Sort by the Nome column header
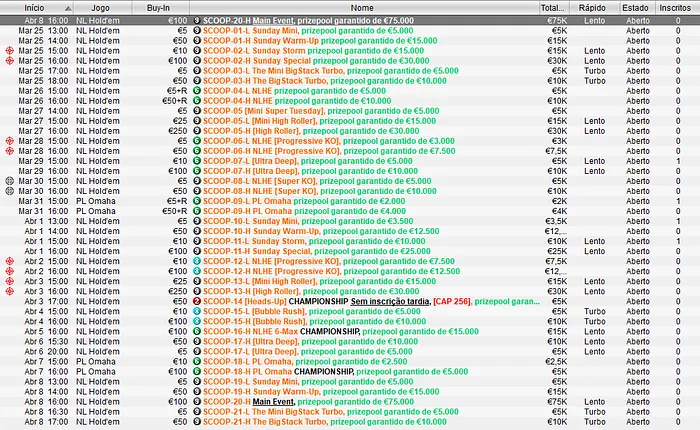Image resolution: width=700 pixels, height=430 pixels. pyautogui.click(x=364, y=8)
